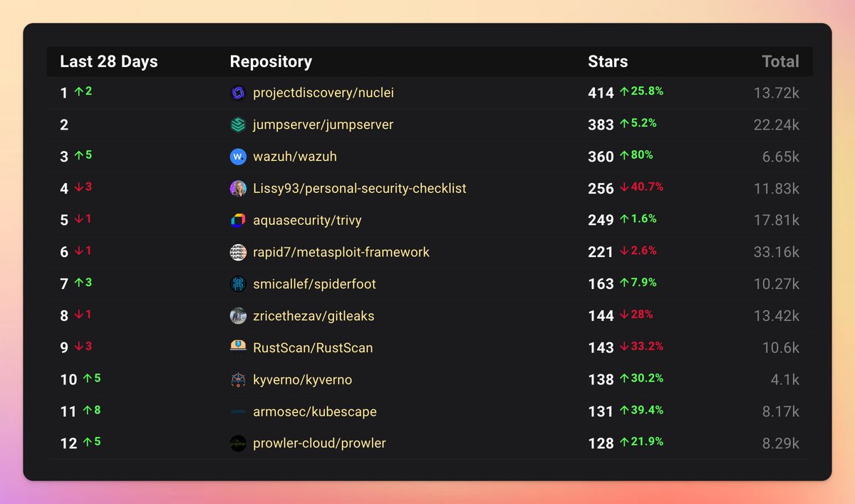Select the 8.29k total for prowler
This screenshot has height=504, width=855.
point(781,443)
